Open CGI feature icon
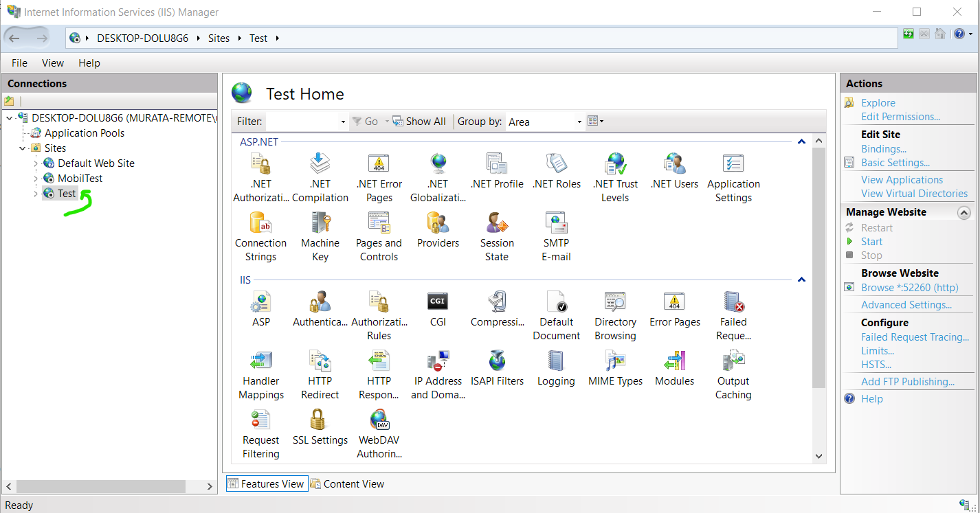Viewport: 980px width, 513px height. (438, 301)
